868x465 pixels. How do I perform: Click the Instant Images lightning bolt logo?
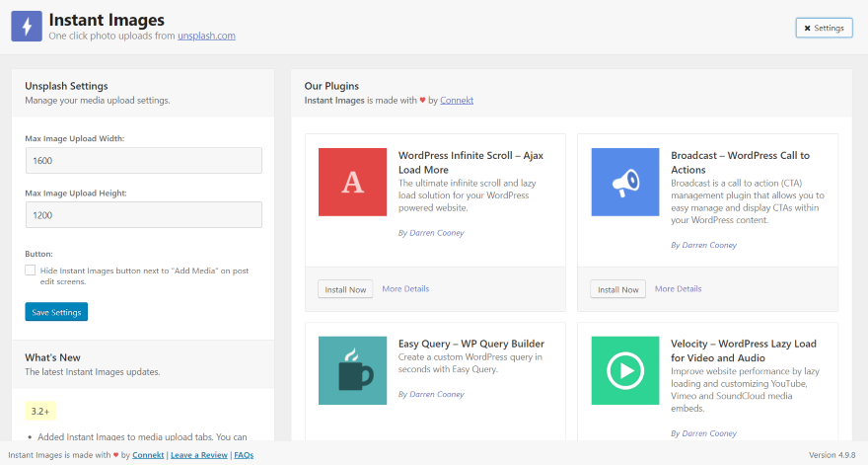pyautogui.click(x=27, y=26)
